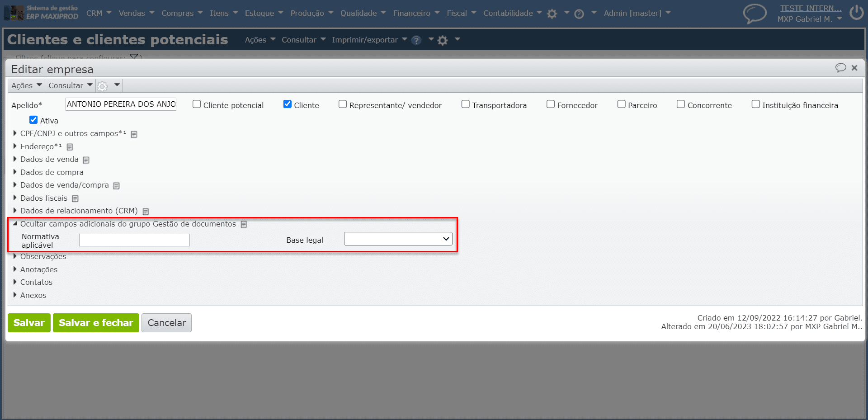Open the comment bubble in Editar empresa
The height and width of the screenshot is (420, 868).
tap(840, 68)
